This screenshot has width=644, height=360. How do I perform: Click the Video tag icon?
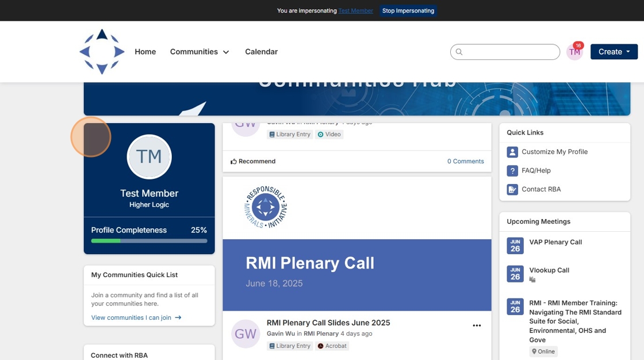click(x=321, y=135)
